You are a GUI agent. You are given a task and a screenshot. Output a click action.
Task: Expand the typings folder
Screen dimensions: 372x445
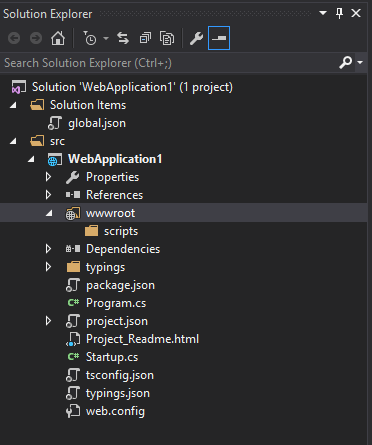(48, 267)
